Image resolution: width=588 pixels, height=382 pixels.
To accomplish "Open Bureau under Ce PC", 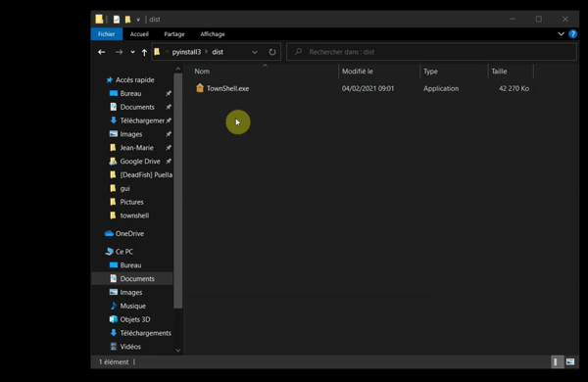I will click(x=130, y=265).
